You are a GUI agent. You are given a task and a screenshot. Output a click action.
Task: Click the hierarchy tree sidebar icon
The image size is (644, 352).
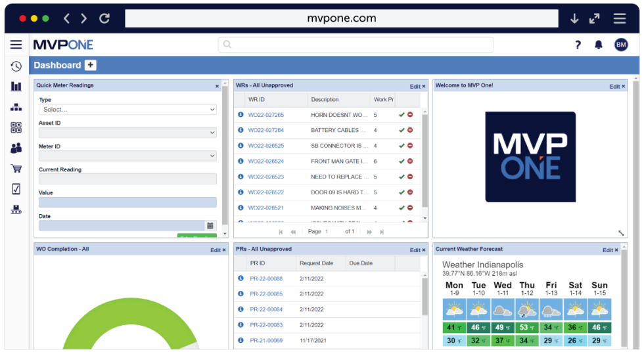click(16, 107)
